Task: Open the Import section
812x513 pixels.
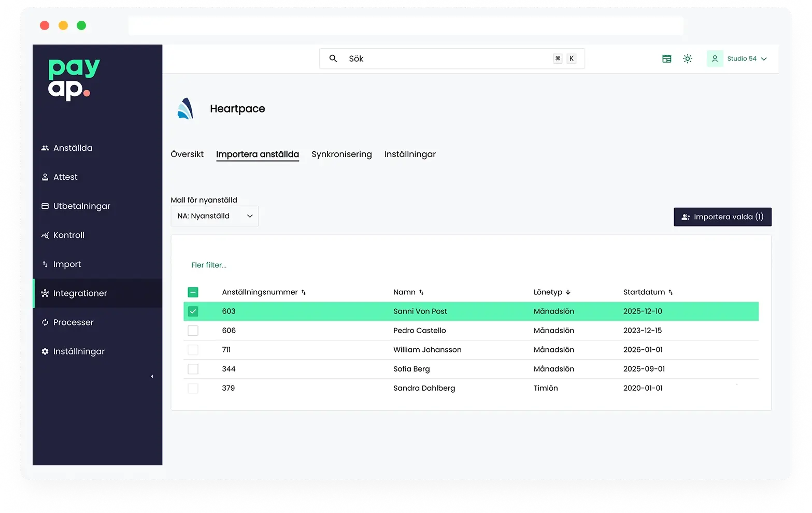Action: coord(66,264)
